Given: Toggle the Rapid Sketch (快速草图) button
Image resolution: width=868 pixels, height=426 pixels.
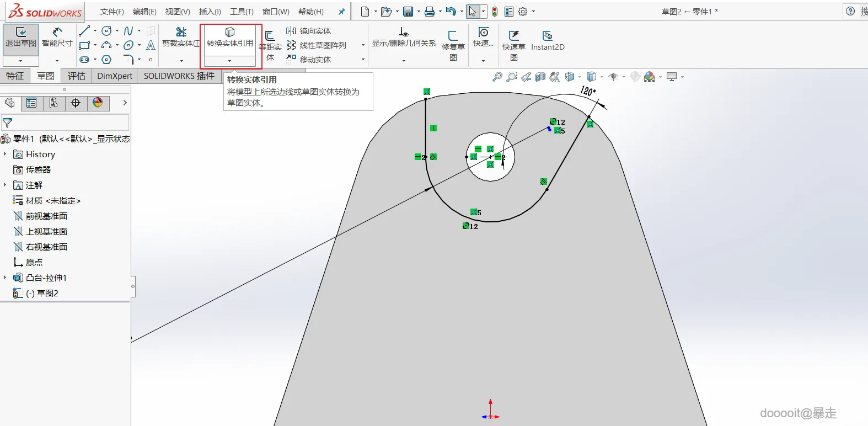Looking at the screenshot, I should 513,45.
